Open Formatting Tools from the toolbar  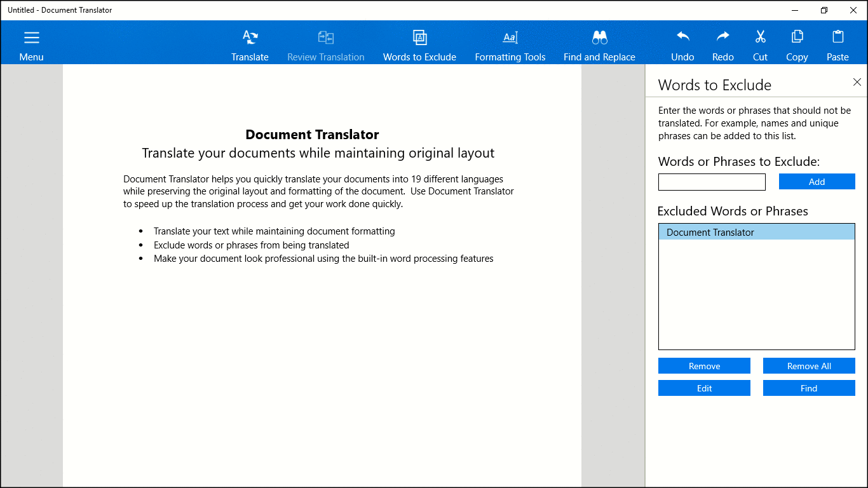pos(510,38)
